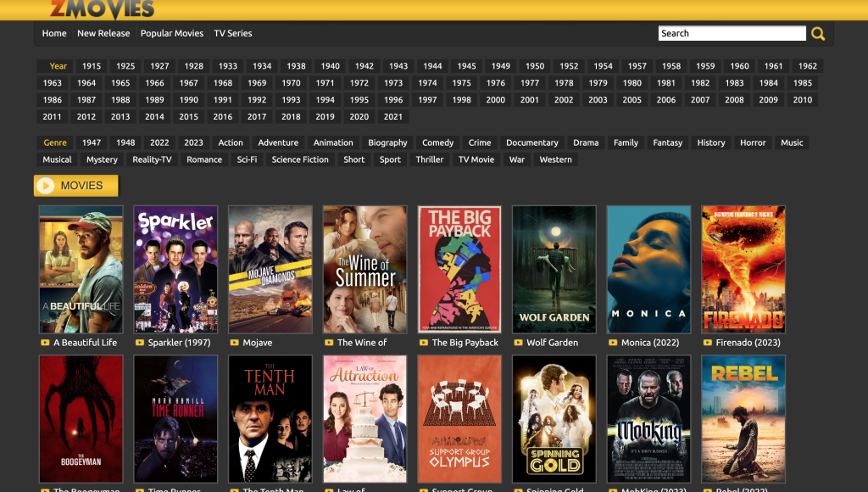Click the 1915 year filter
Image resolution: width=868 pixels, height=492 pixels.
tap(91, 65)
